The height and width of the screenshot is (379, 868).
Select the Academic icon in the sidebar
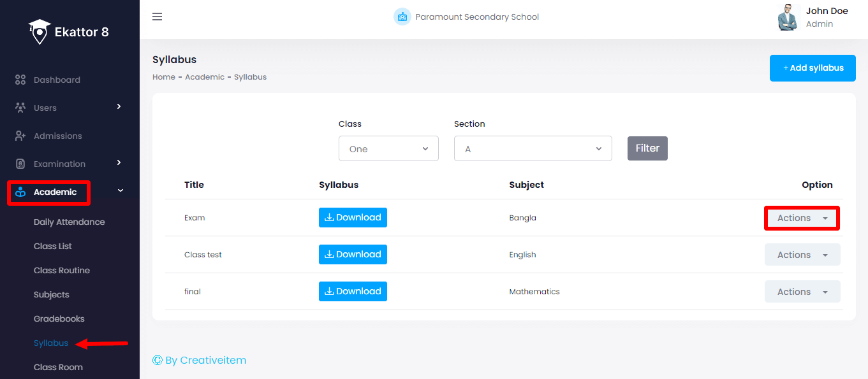pos(19,191)
